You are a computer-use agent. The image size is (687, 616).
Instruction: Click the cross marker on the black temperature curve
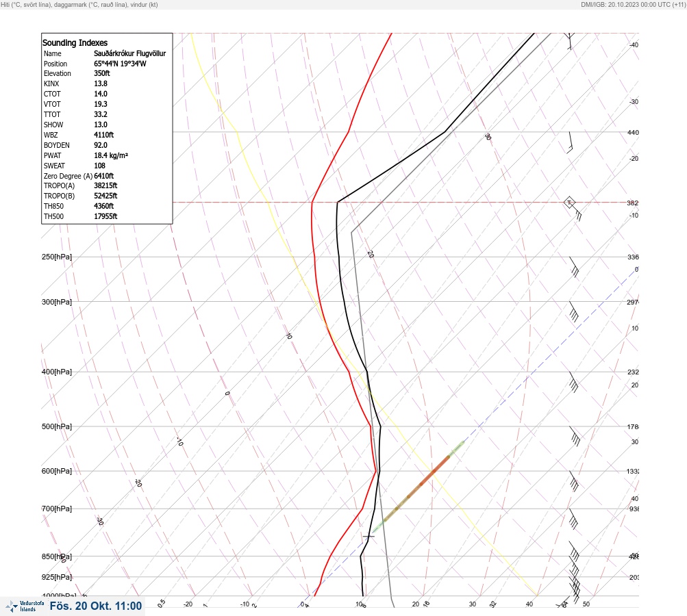click(x=369, y=536)
